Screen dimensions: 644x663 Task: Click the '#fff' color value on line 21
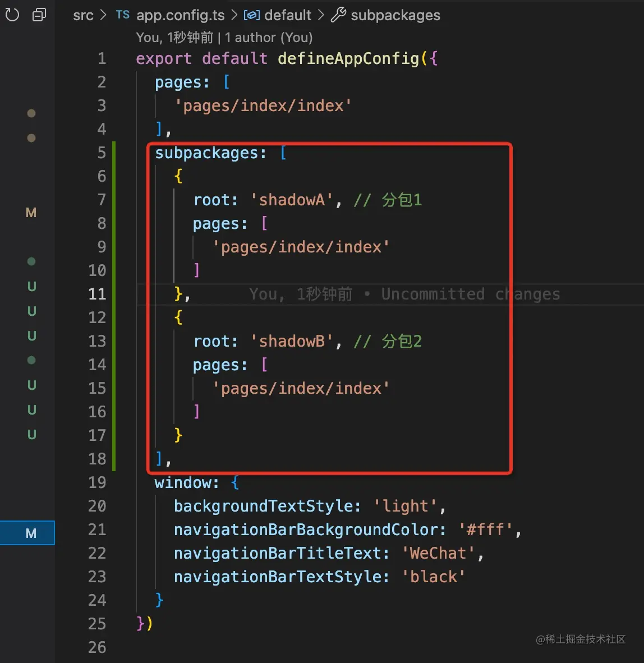tap(485, 530)
